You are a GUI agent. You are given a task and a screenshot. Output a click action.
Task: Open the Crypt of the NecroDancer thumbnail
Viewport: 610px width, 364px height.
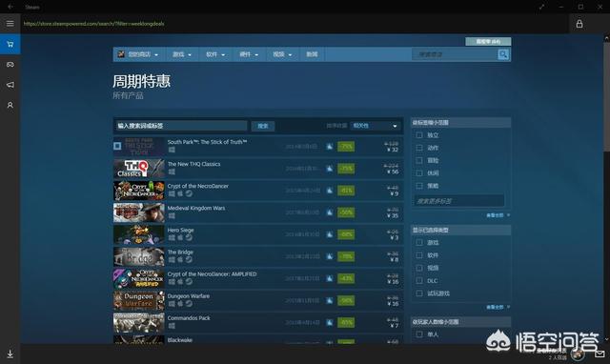pyautogui.click(x=139, y=191)
